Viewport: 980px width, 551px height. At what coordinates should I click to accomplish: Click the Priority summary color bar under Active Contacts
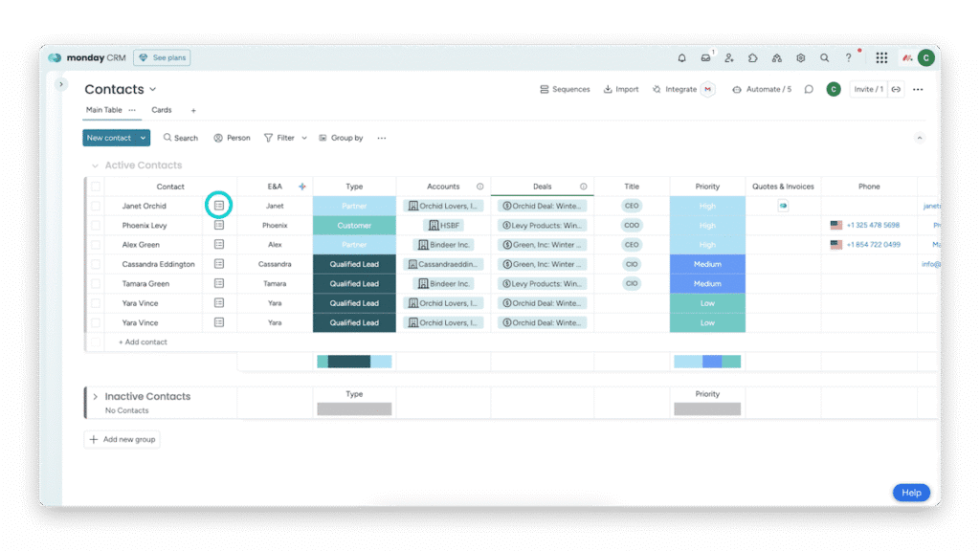point(707,361)
